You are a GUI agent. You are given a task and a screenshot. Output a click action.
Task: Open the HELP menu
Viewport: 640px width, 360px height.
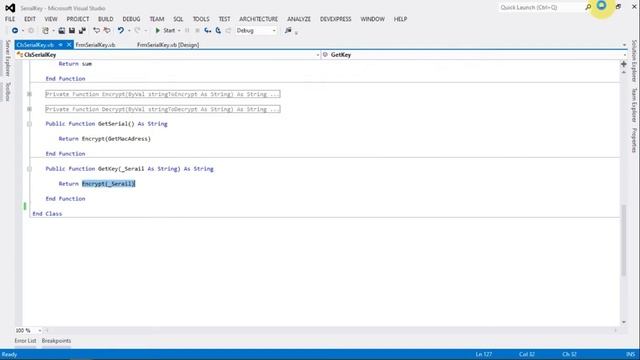(x=400, y=19)
